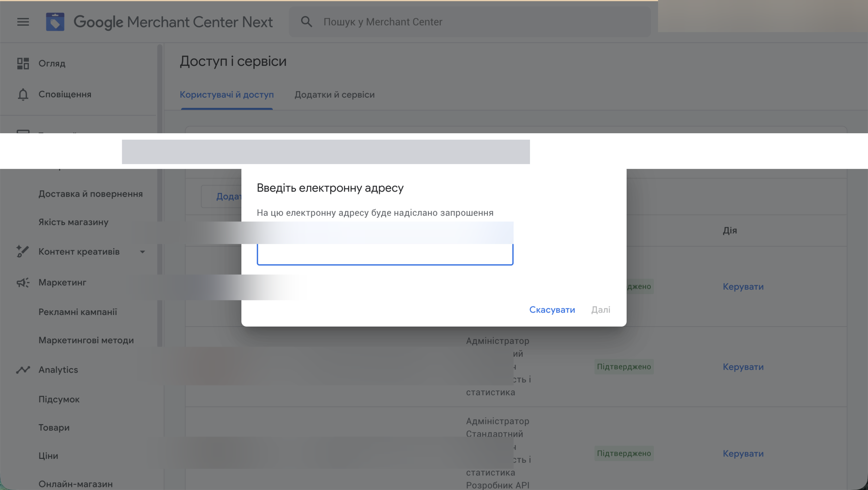This screenshot has width=868, height=490.
Task: Click Керувати link in the second user row
Action: 743,367
